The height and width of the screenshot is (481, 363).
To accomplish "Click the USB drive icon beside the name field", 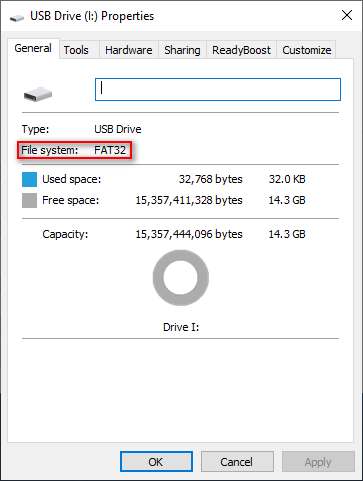I will click(38, 94).
